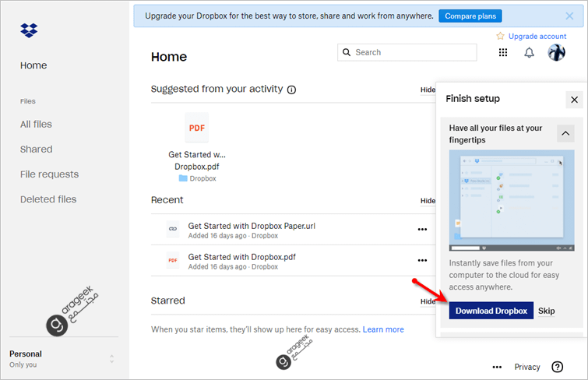Open All files in sidebar
Viewport: 588px width, 380px height.
[x=36, y=124]
